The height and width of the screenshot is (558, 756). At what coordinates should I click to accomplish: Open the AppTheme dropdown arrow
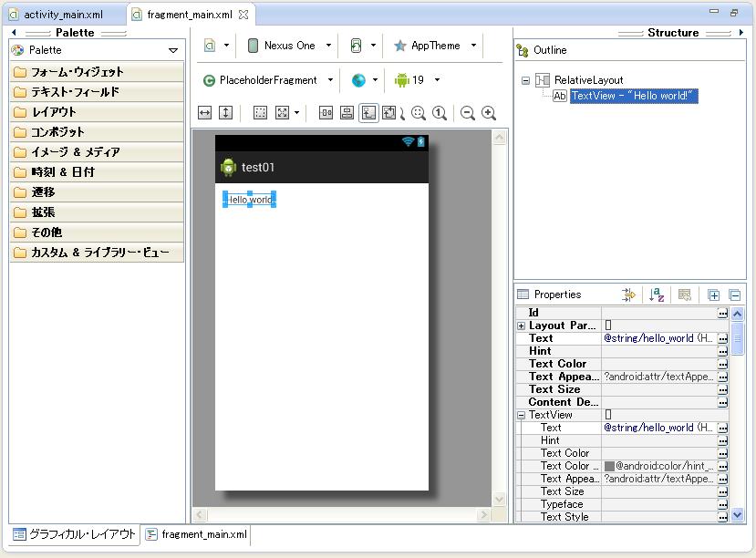[x=473, y=46]
